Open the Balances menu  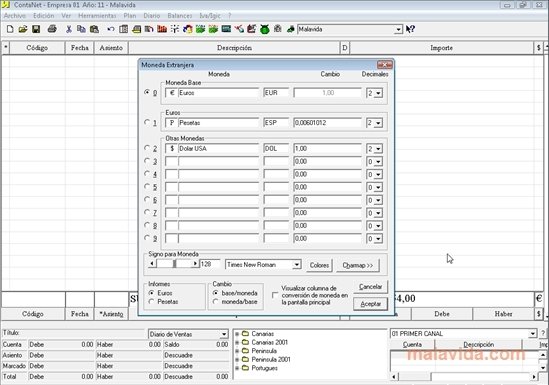pyautogui.click(x=180, y=16)
